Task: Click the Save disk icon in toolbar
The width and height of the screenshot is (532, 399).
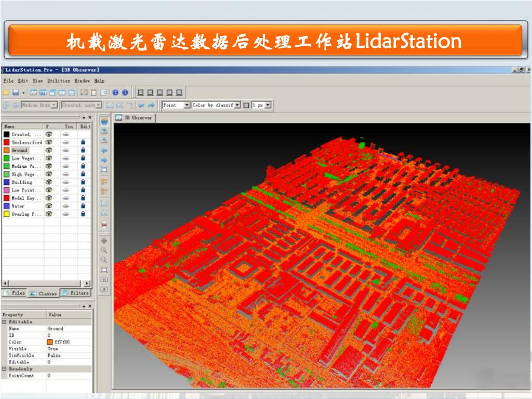Action: (16, 92)
